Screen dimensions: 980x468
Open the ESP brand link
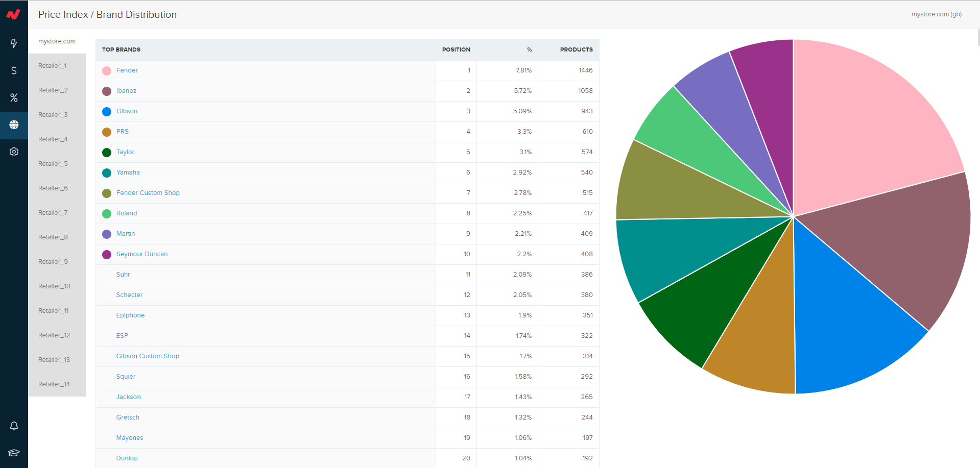(122, 336)
